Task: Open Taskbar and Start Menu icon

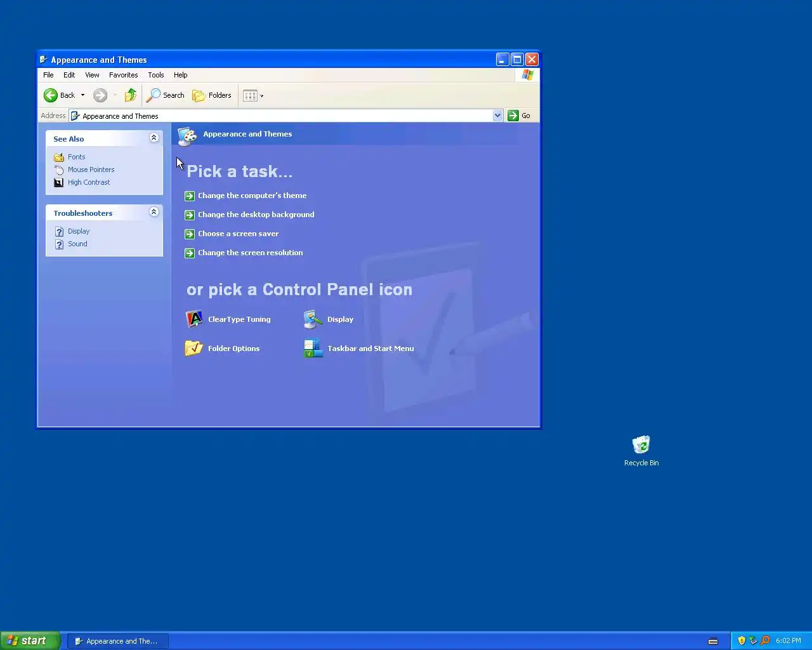Action: [313, 348]
